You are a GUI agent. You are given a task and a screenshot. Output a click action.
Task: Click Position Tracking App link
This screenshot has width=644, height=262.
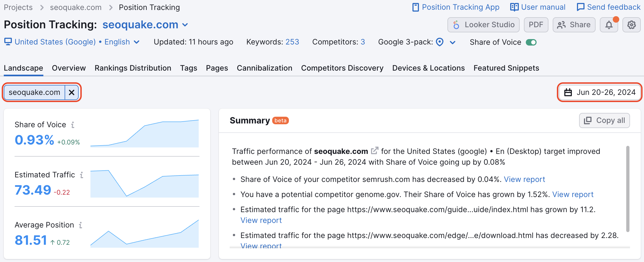point(456,7)
